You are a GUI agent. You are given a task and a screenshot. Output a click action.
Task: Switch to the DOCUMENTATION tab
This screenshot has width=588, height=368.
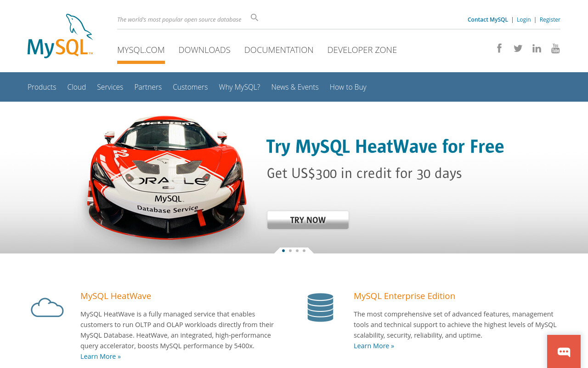pyautogui.click(x=279, y=50)
